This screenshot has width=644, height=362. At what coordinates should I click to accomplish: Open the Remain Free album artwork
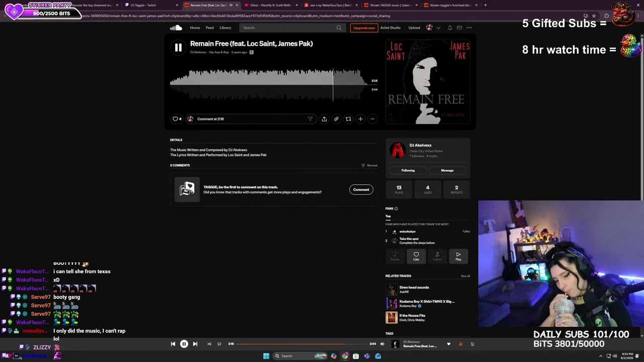(428, 81)
